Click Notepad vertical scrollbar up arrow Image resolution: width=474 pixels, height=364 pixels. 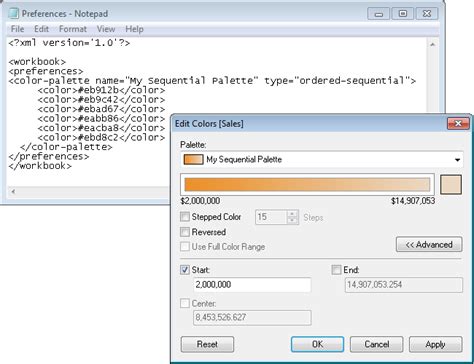point(433,44)
